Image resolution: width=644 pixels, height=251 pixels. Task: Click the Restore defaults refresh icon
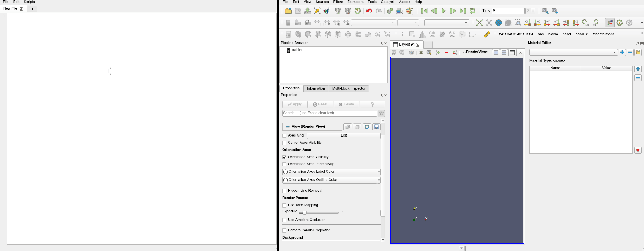pyautogui.click(x=367, y=127)
